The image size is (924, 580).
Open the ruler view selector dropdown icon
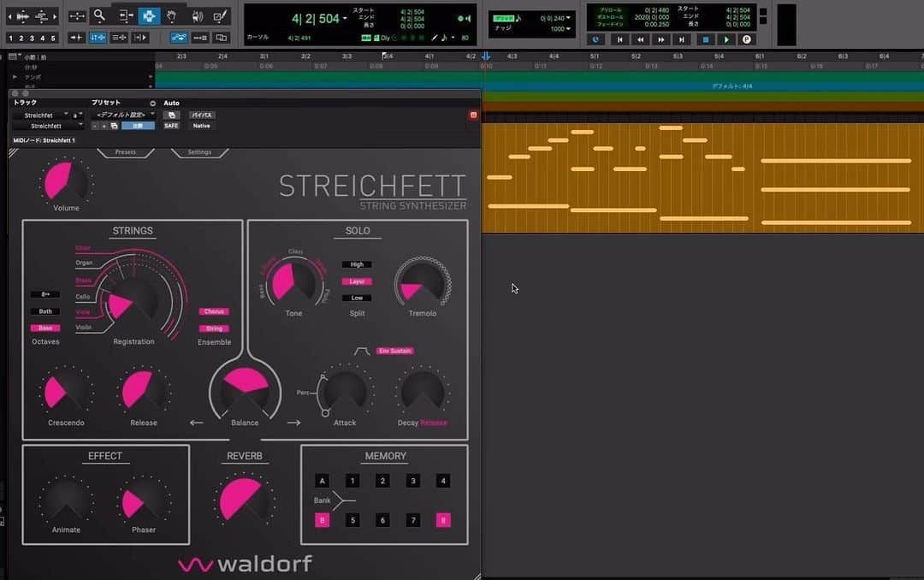(x=13, y=56)
